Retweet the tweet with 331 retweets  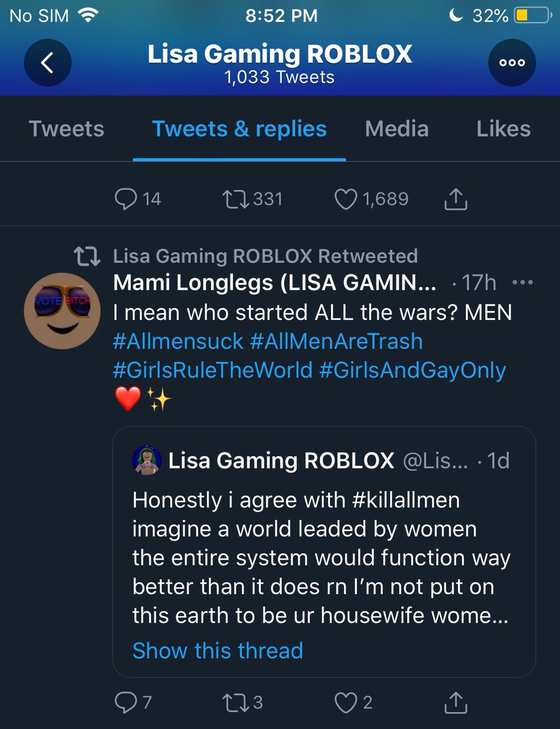(253, 199)
